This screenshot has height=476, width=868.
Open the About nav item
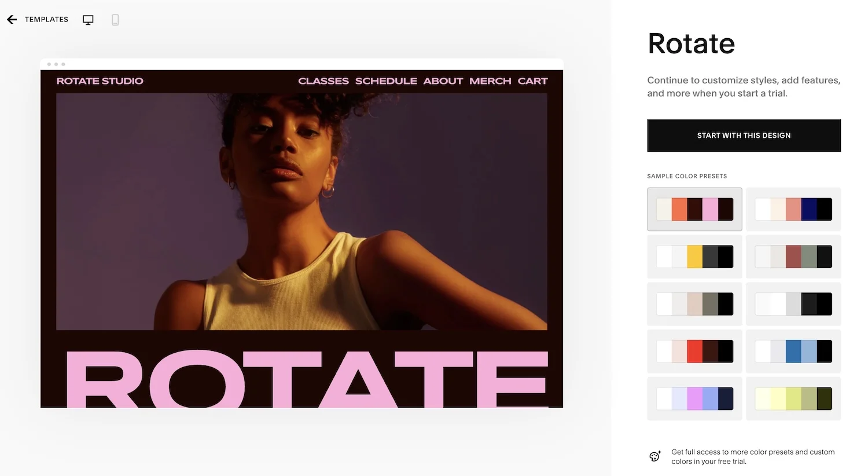[x=443, y=81]
